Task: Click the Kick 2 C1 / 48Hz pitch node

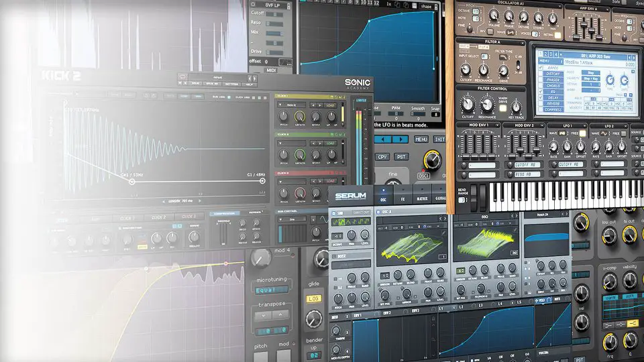Action: (x=262, y=180)
